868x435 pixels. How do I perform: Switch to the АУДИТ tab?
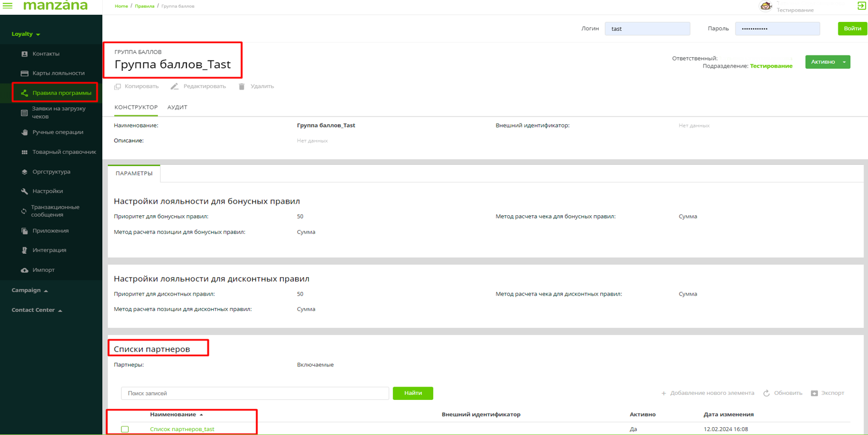click(x=177, y=108)
